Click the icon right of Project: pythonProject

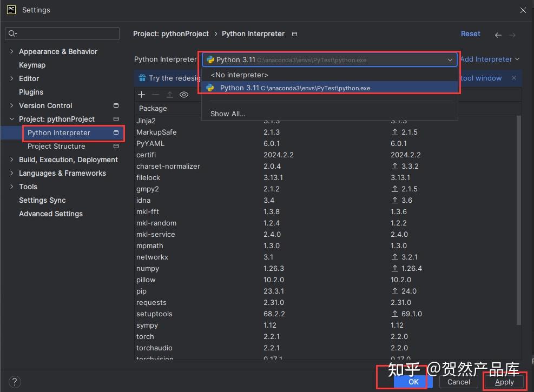point(116,119)
